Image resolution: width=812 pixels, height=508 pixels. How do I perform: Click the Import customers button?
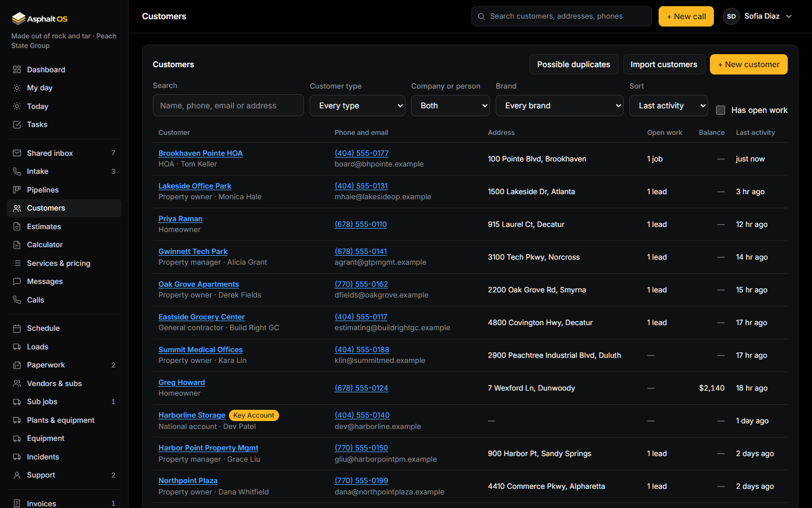pyautogui.click(x=664, y=64)
